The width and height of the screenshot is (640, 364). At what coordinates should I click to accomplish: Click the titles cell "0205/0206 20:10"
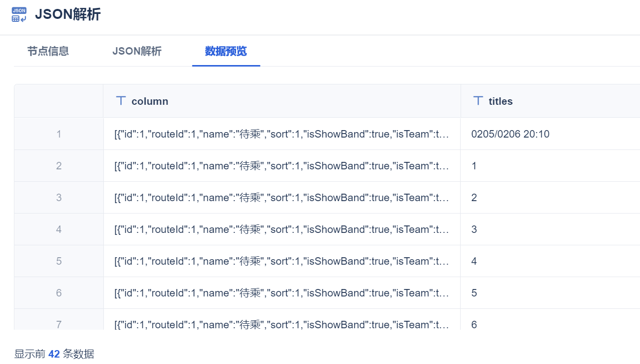point(510,134)
